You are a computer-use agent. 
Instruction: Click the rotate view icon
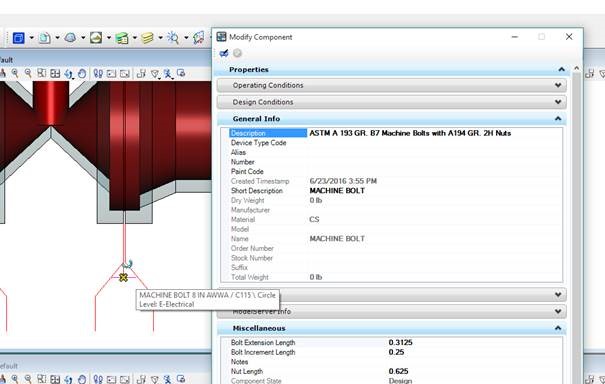tap(69, 73)
